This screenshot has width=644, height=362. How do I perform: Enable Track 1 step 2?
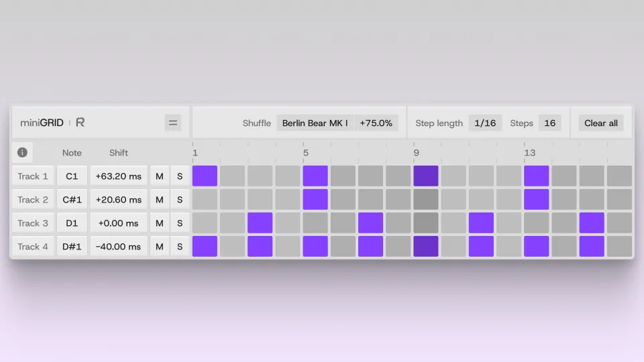tap(233, 176)
